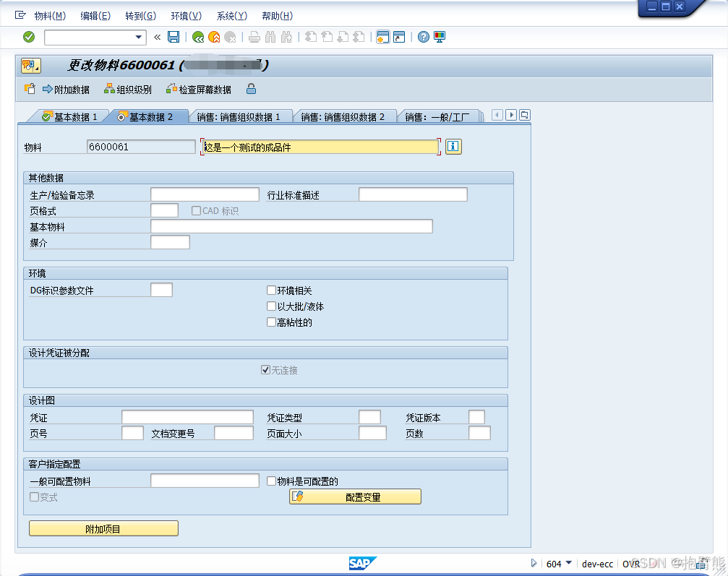Go to First Page icon
The height and width of the screenshot is (576, 728).
(311, 37)
